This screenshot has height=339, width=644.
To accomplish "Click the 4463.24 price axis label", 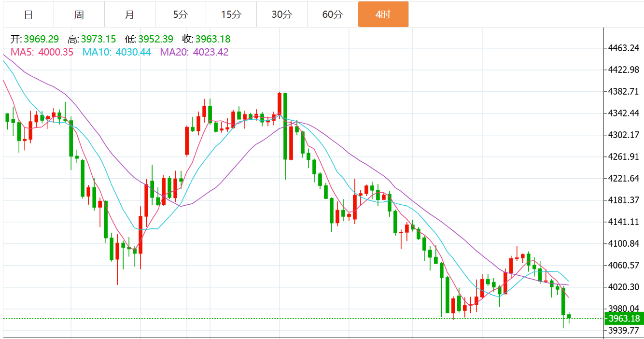I will coord(624,48).
